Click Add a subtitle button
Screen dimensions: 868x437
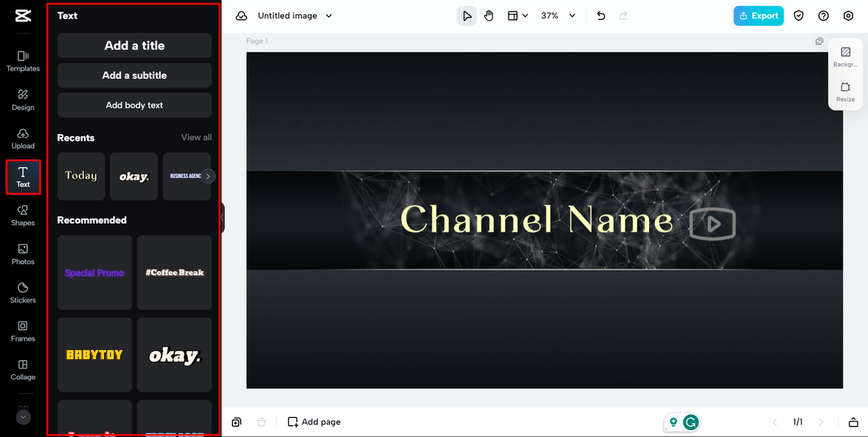pyautogui.click(x=134, y=75)
